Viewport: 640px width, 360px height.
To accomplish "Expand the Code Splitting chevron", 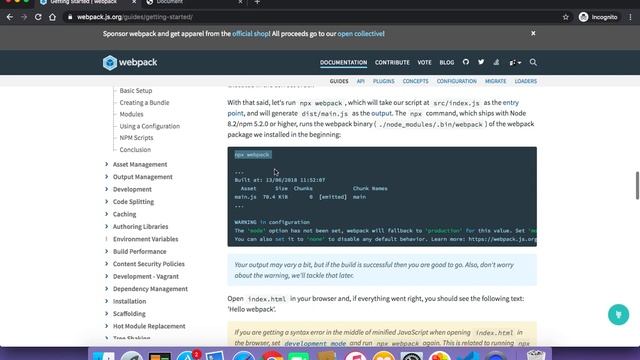I will (107, 202).
